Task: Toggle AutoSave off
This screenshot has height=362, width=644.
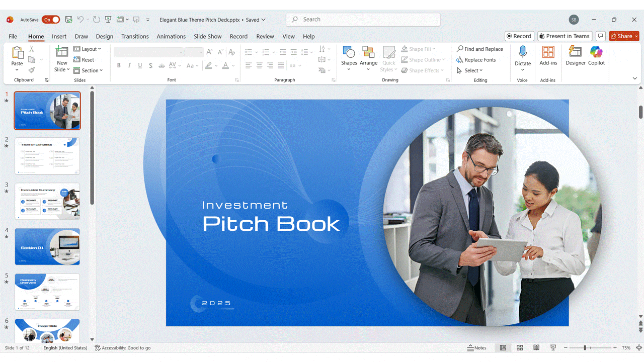Action: (50, 19)
